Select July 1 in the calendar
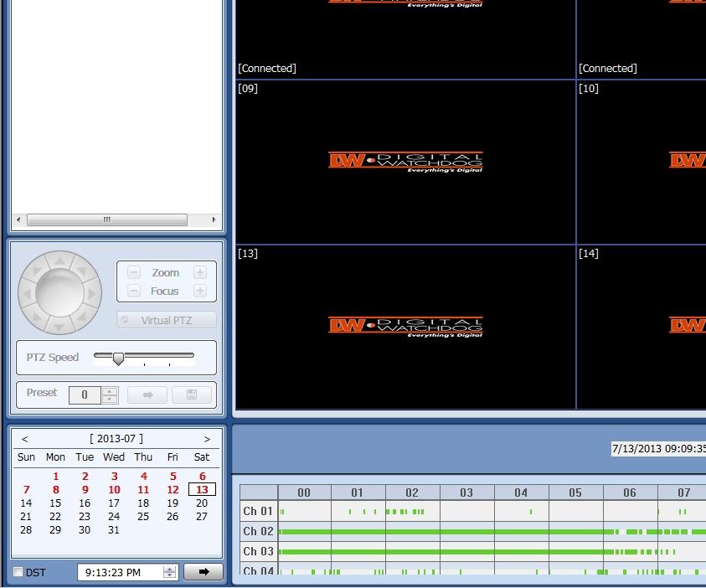Image resolution: width=706 pixels, height=588 pixels. tap(56, 477)
